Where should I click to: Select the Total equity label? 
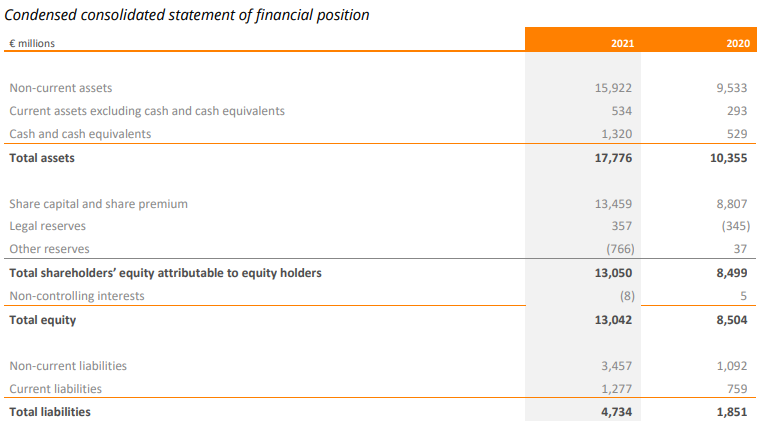(x=43, y=320)
